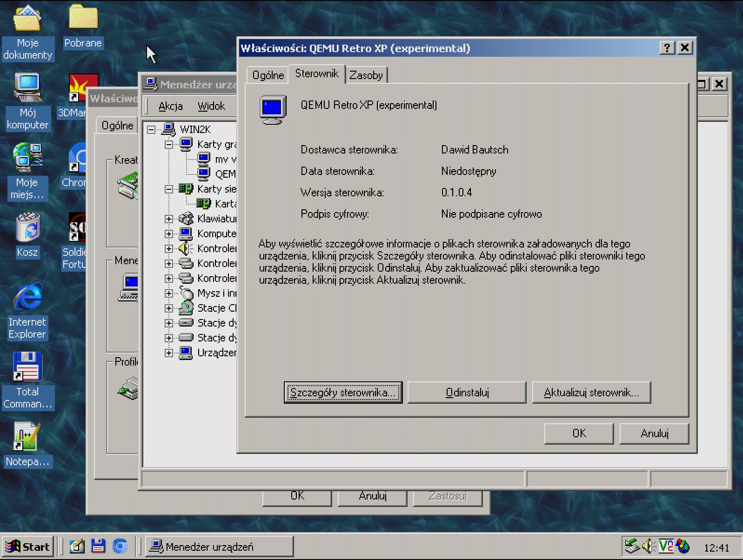Select the sound controllers speaker icon
Image resolution: width=743 pixels, height=560 pixels.
pyautogui.click(x=186, y=248)
